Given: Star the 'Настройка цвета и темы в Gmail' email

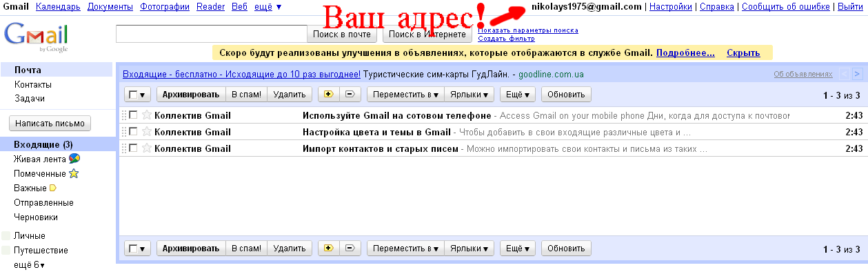Looking at the screenshot, I should [x=146, y=132].
